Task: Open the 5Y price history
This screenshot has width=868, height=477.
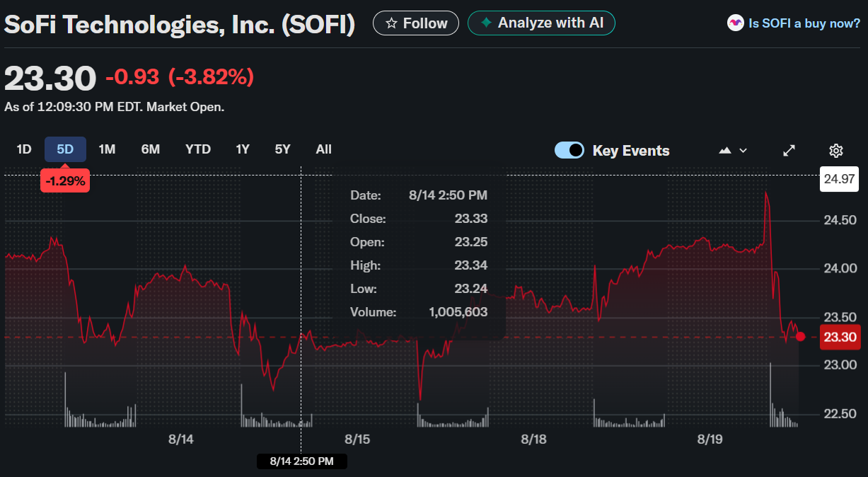Action: [282, 149]
